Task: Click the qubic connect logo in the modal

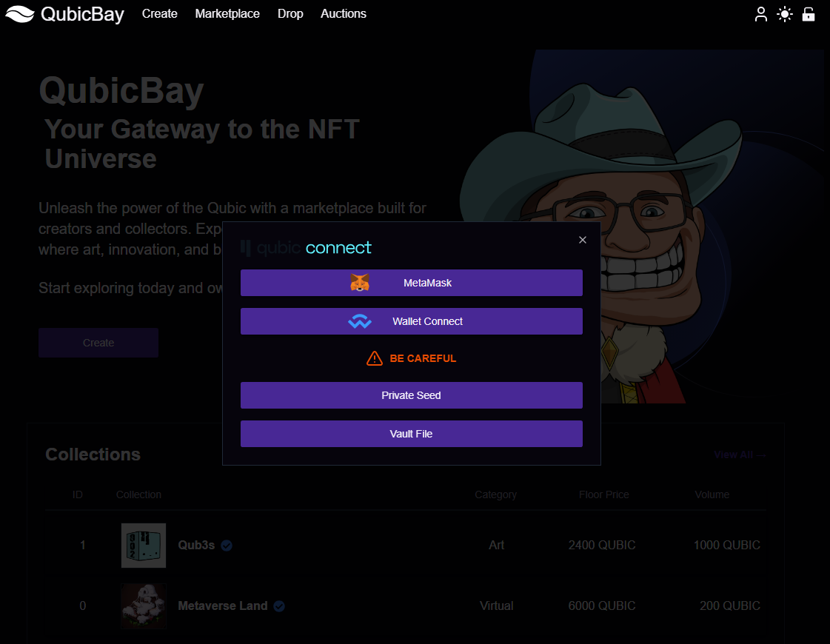Action: (x=306, y=247)
